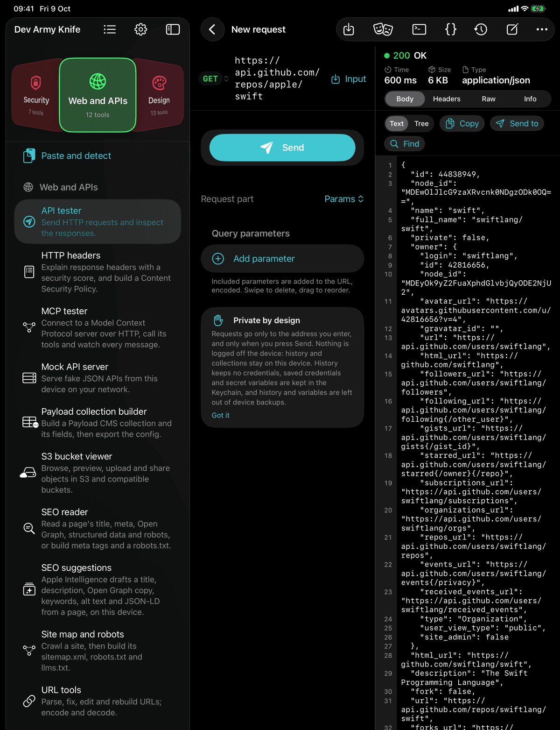Open the API tester tool
Screen dimensions: 560x730
coord(98,221)
